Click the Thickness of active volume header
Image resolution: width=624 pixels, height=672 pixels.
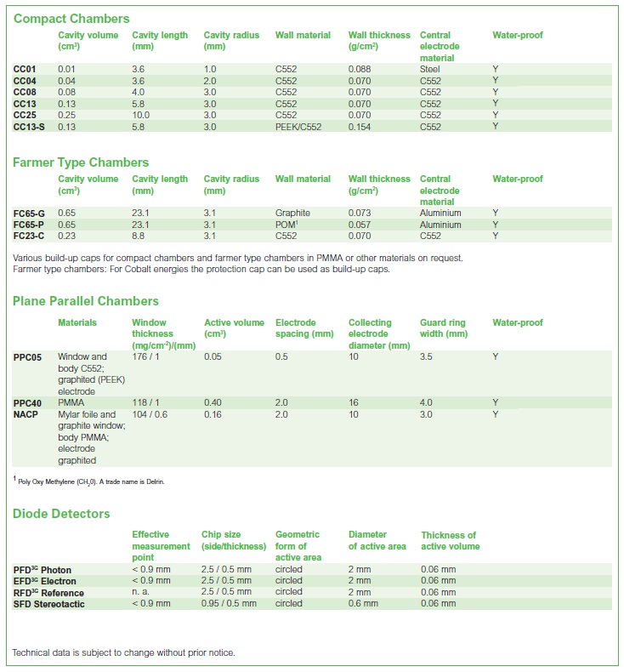pos(450,540)
